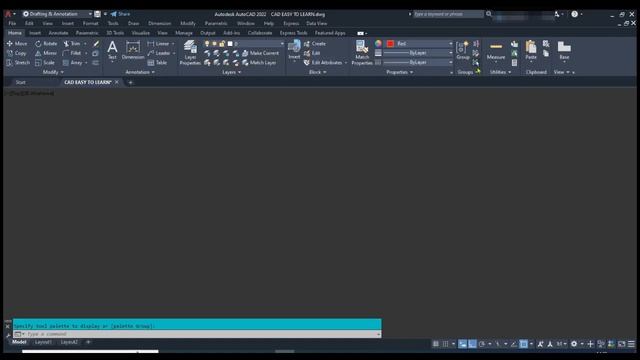The height and width of the screenshot is (360, 640).
Task: Open the Layout1 tab
Action: 43,342
